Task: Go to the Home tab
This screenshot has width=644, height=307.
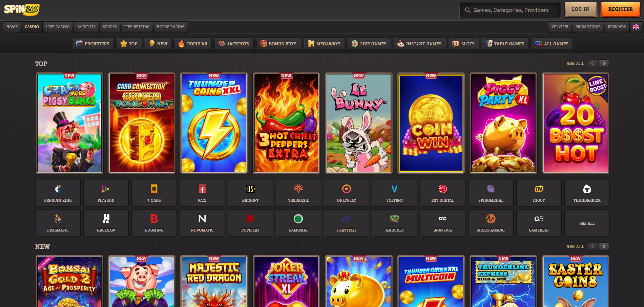Action: pos(12,27)
